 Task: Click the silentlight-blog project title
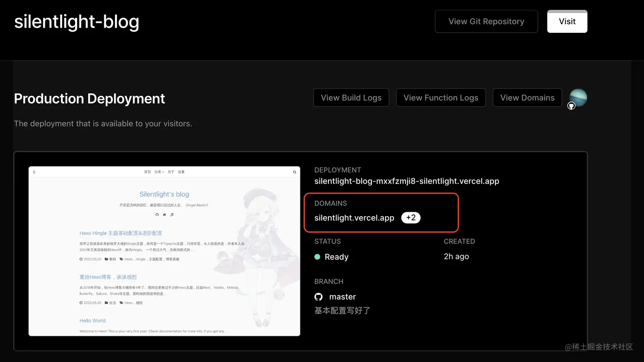[77, 22]
